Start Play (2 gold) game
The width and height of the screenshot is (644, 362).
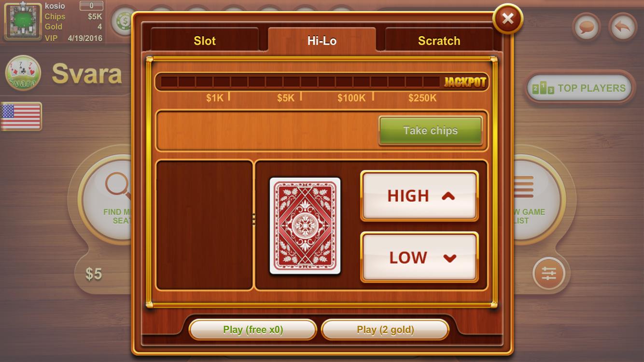point(385,330)
